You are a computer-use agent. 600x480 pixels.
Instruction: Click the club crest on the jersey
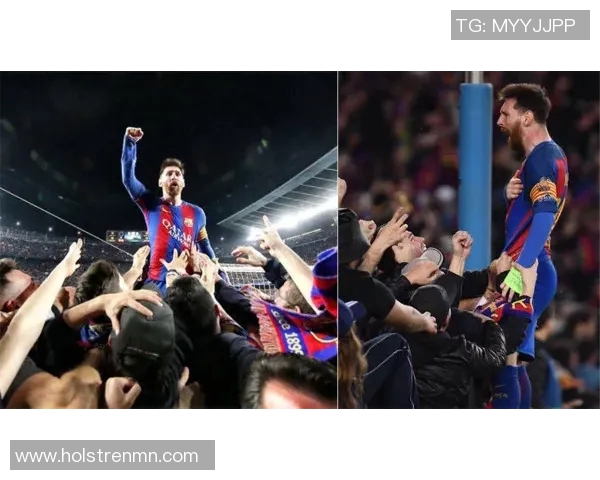coord(189,222)
